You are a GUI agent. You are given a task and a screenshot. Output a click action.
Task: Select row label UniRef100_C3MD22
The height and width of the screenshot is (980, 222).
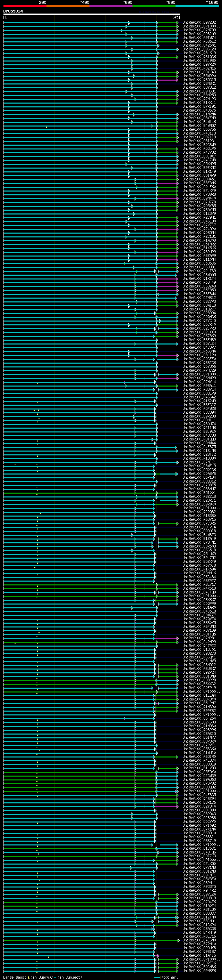[199, 665]
